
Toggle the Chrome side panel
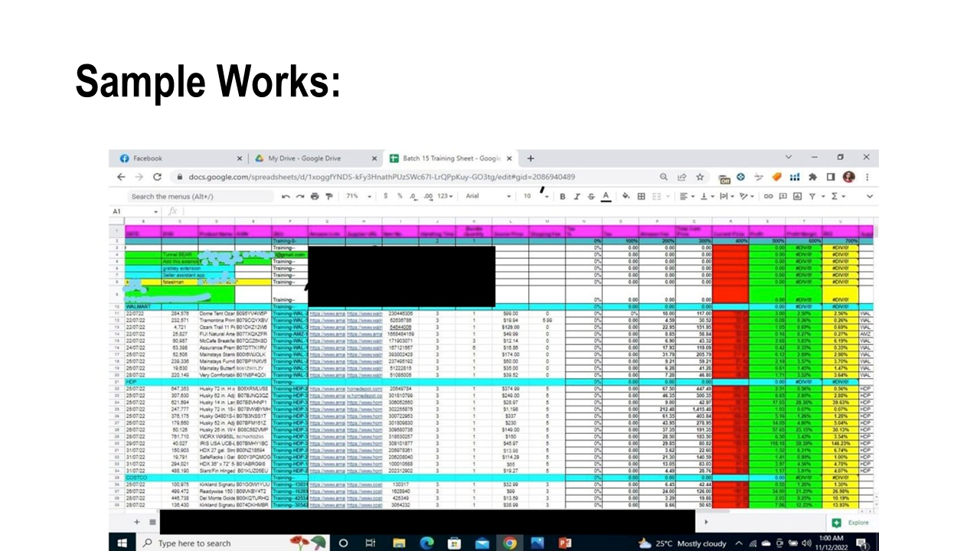click(x=831, y=177)
